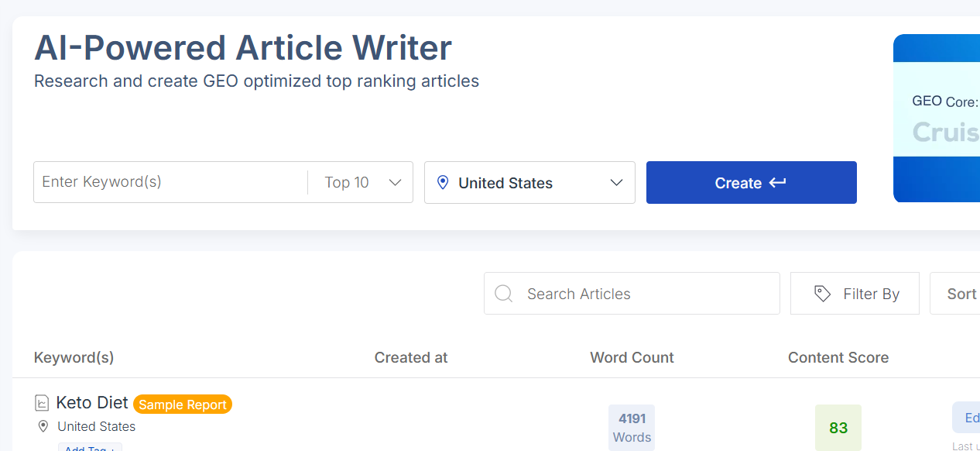Click the tag icon on Filter By
This screenshot has height=451, width=980.
[x=822, y=294]
